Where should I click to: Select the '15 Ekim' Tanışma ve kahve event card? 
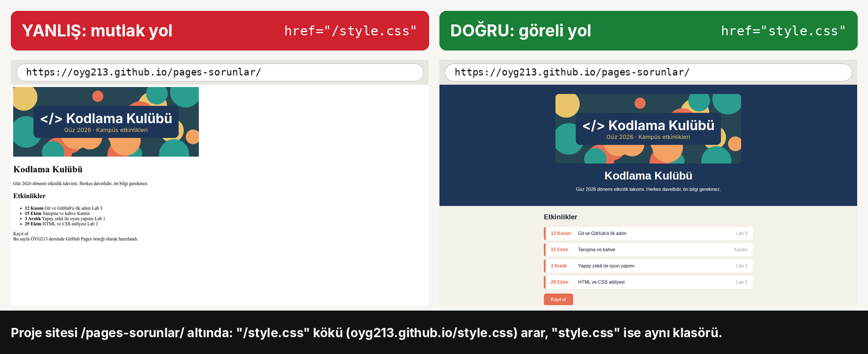click(x=648, y=250)
